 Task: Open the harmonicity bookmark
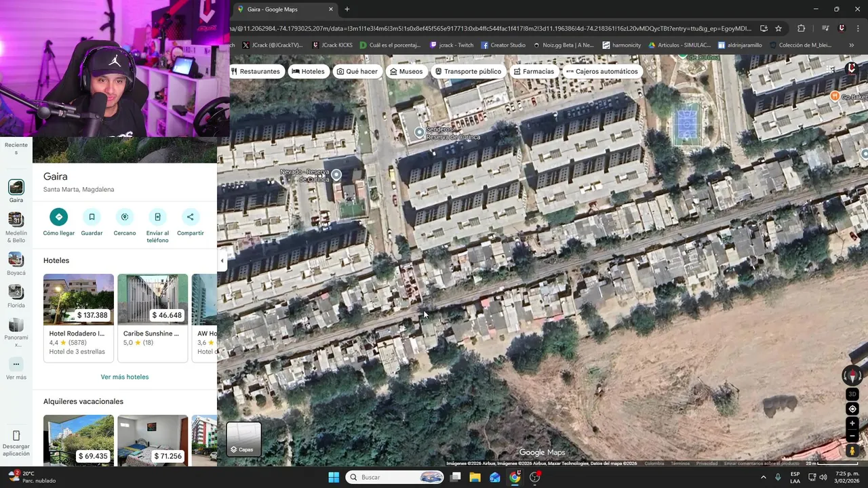(621, 45)
